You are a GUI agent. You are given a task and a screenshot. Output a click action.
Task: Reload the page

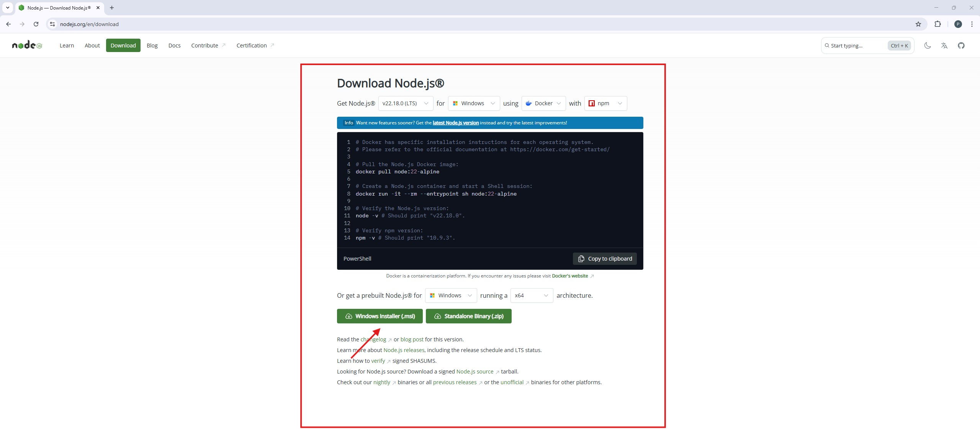tap(36, 24)
